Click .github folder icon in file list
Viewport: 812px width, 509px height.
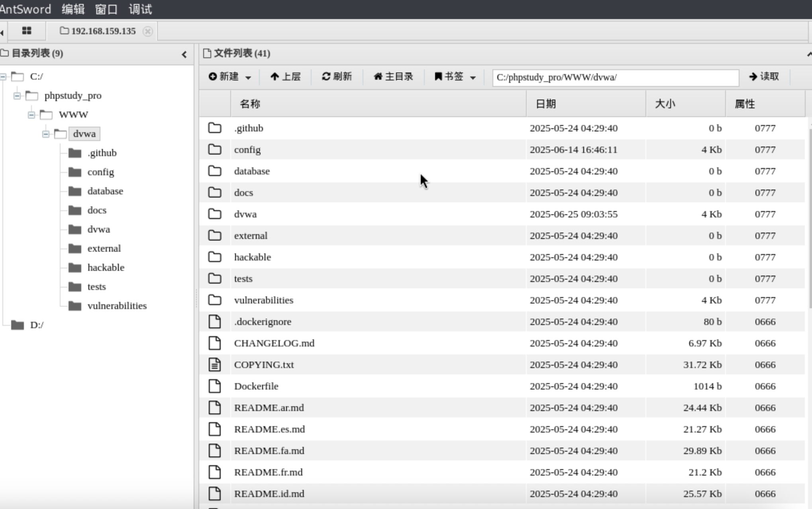click(x=215, y=128)
